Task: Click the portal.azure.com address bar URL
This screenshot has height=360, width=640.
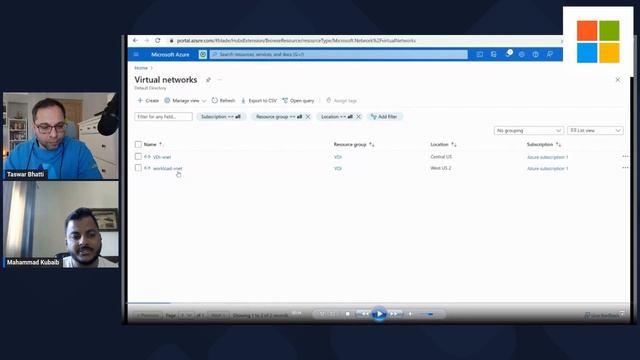Action: coord(296,40)
